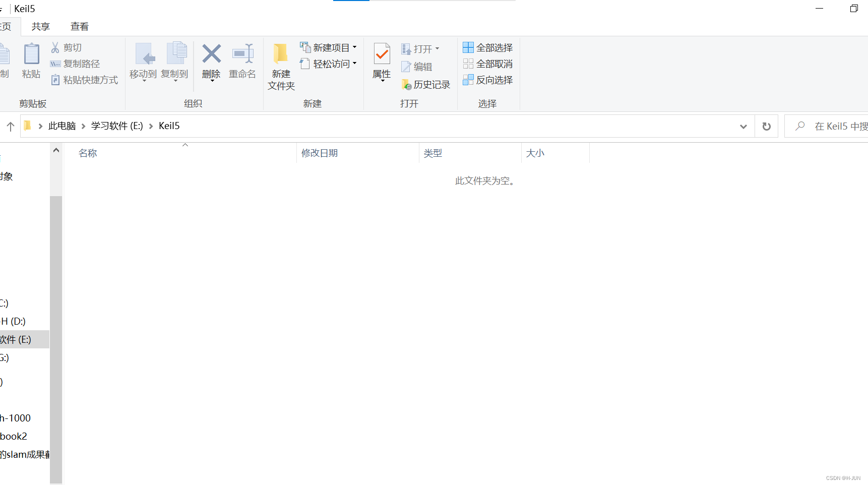Restore down the Keil5 window
The width and height of the screenshot is (868, 485).
point(854,9)
